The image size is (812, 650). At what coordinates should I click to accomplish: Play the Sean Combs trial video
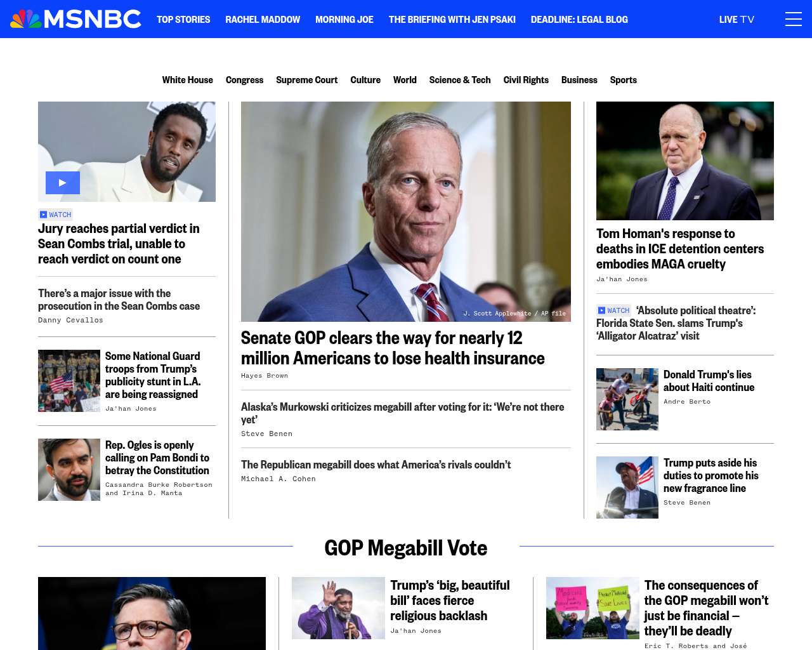(63, 183)
